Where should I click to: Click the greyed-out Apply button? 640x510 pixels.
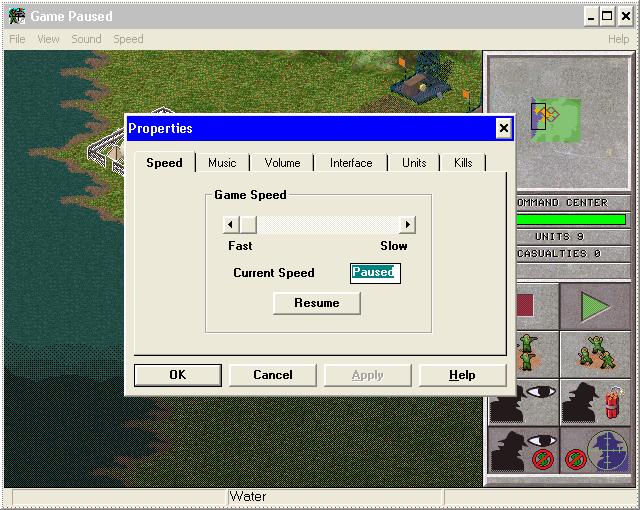[368, 375]
